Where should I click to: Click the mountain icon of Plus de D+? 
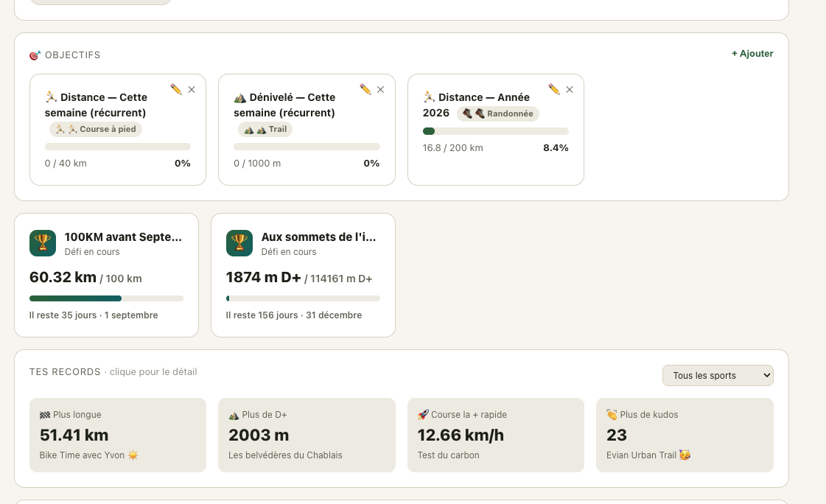tap(234, 415)
